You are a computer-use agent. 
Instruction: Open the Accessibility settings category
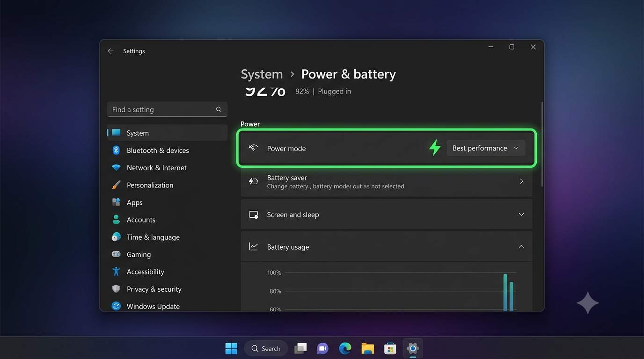tap(167, 272)
